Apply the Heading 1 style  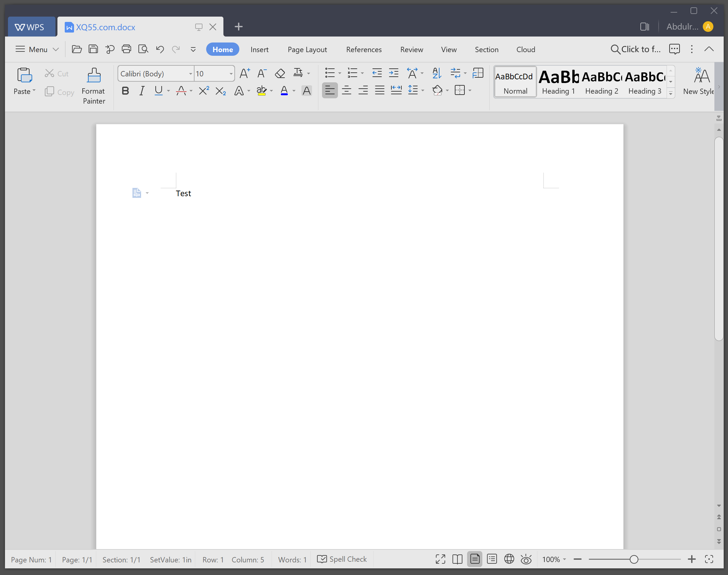coord(558,82)
